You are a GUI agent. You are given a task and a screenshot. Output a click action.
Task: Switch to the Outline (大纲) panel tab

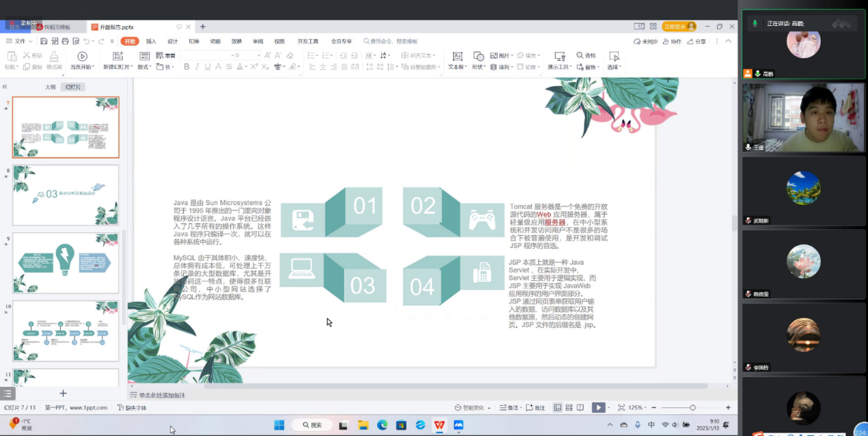click(51, 87)
